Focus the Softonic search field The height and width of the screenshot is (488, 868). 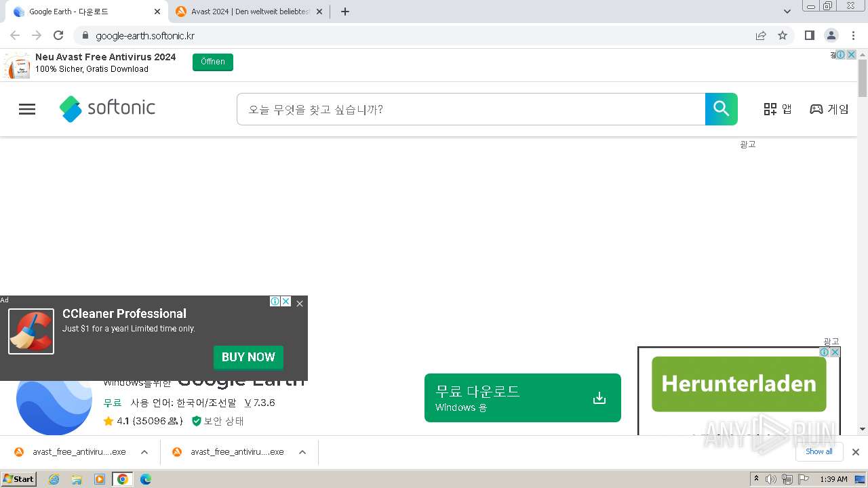point(471,109)
